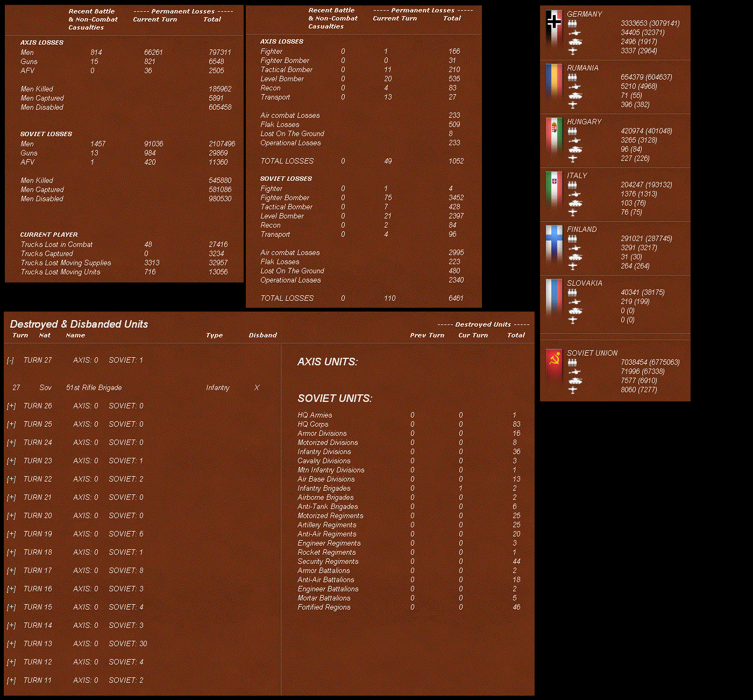The height and width of the screenshot is (700, 753).
Task: Click the Type column header
Action: click(214, 335)
